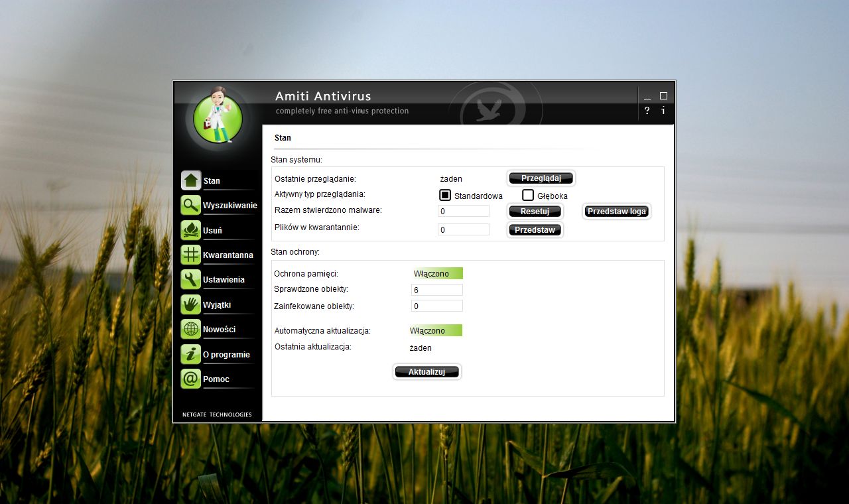Click the Przedstaw loga button
The height and width of the screenshot is (504, 849).
617,212
